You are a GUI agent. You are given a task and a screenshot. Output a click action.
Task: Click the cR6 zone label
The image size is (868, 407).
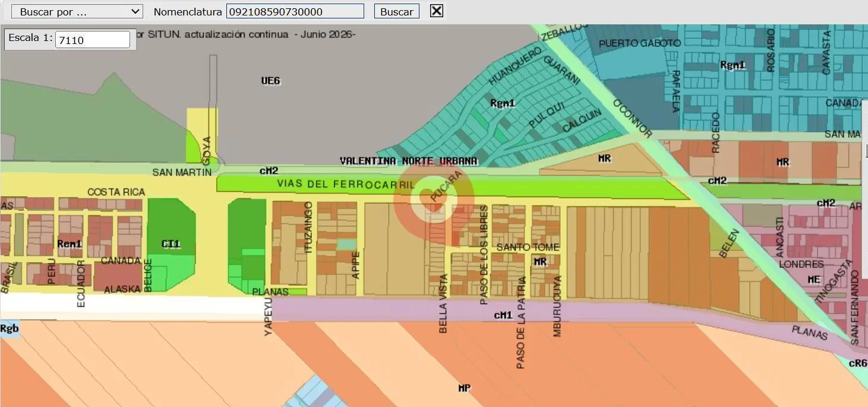tap(858, 363)
